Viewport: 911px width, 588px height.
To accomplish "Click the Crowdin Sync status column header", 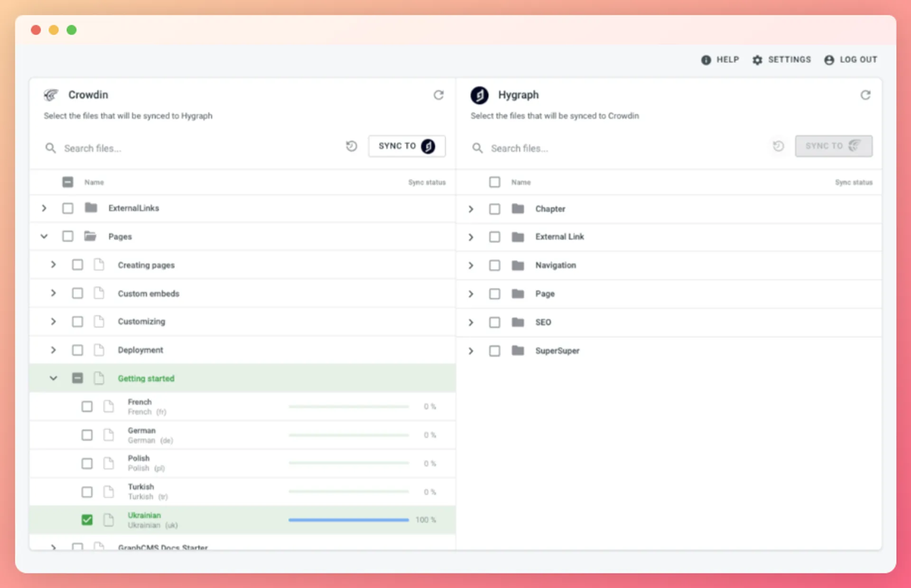I will [427, 182].
